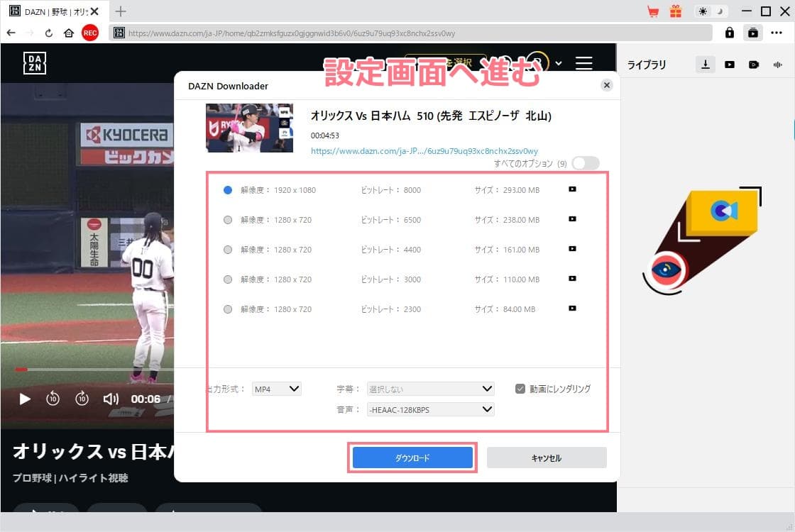The height and width of the screenshot is (532, 795).
Task: Skip forward 10 seconds in the player
Action: [x=82, y=399]
